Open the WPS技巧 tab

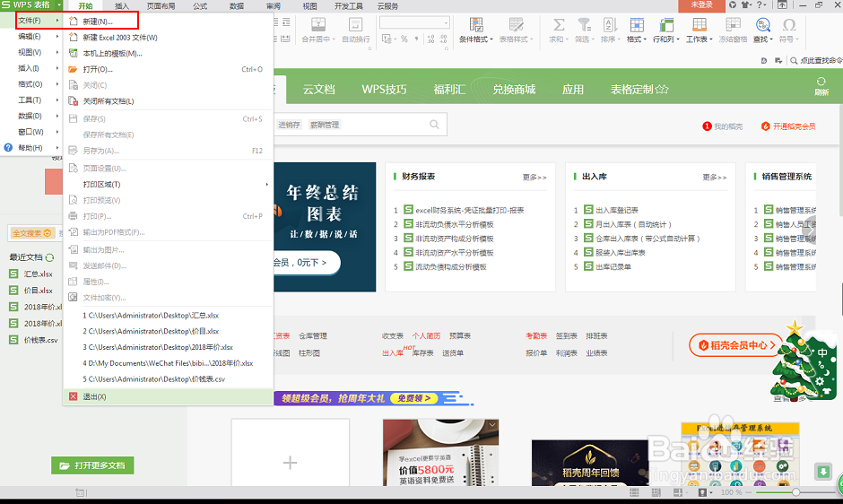click(x=384, y=90)
